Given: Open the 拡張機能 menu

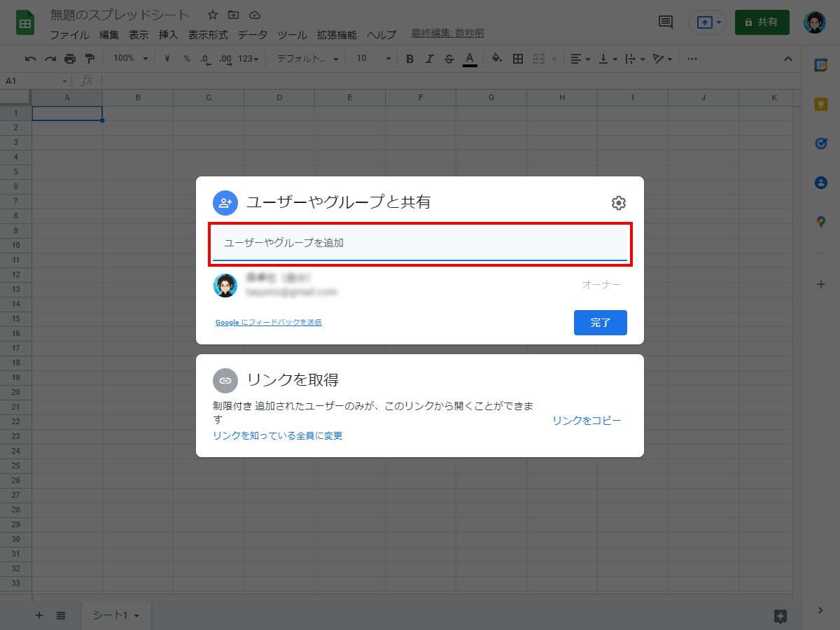Looking at the screenshot, I should click(x=337, y=34).
